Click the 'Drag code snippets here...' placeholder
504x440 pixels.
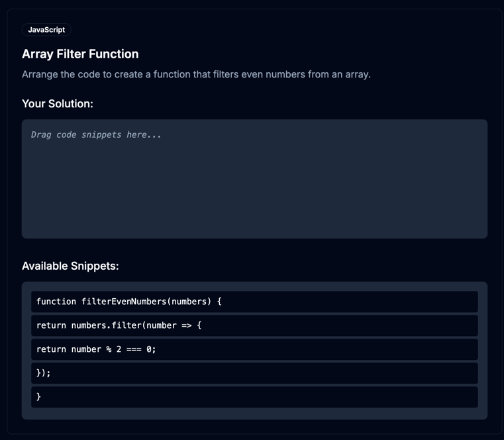(x=96, y=135)
